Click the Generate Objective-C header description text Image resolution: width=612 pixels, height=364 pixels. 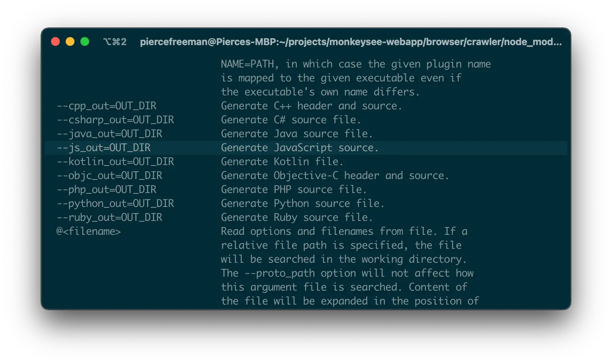click(x=334, y=175)
